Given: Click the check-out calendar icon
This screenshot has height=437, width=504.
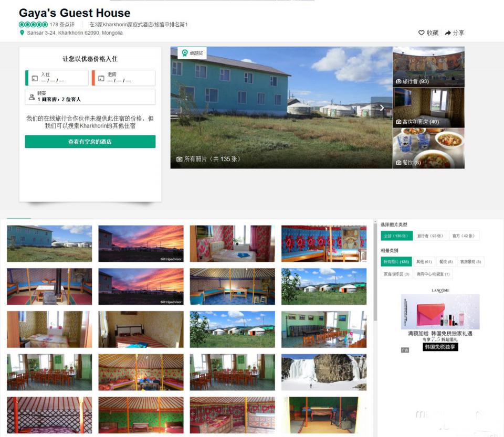Looking at the screenshot, I should [x=101, y=78].
